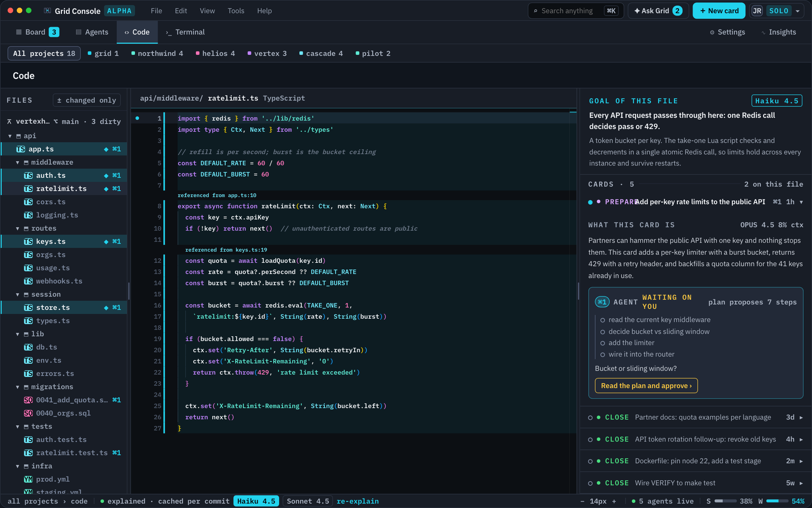The width and height of the screenshot is (812, 508).
Task: Click the Grid Console logo icon
Action: (47, 10)
